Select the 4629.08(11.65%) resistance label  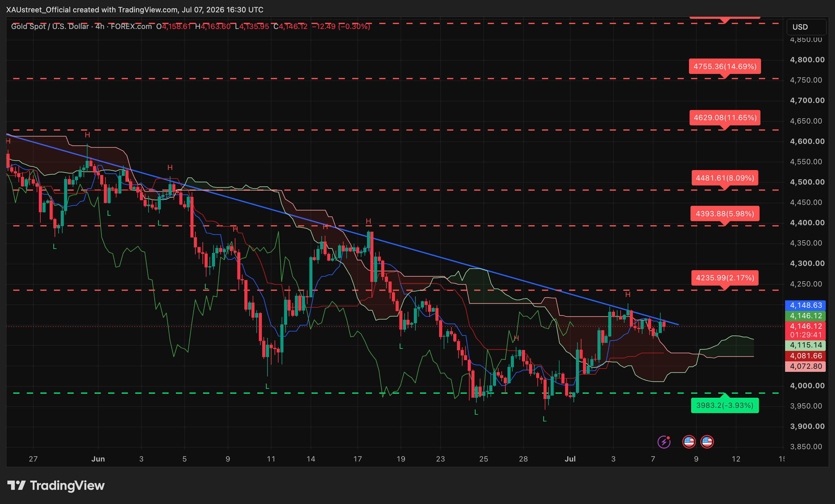(x=725, y=118)
